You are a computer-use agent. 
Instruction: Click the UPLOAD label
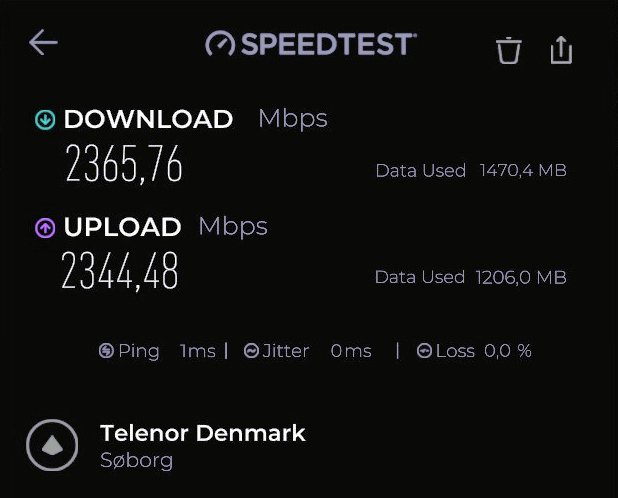pos(122,227)
